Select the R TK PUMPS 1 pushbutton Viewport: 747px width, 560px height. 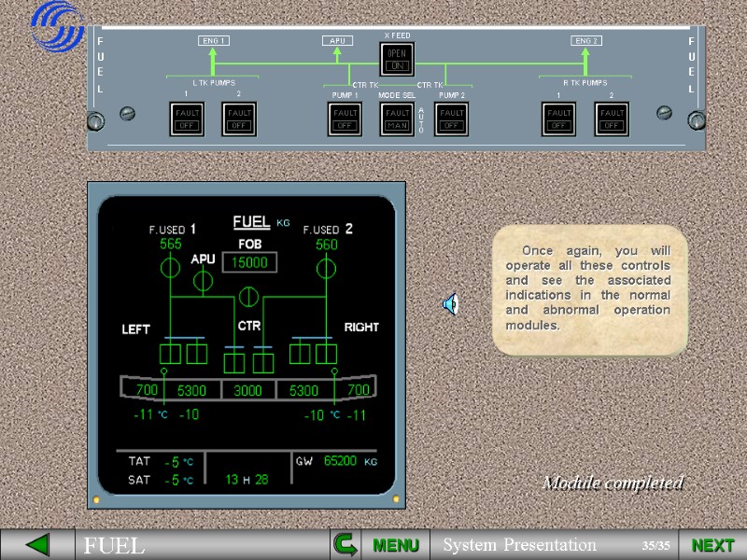click(558, 119)
